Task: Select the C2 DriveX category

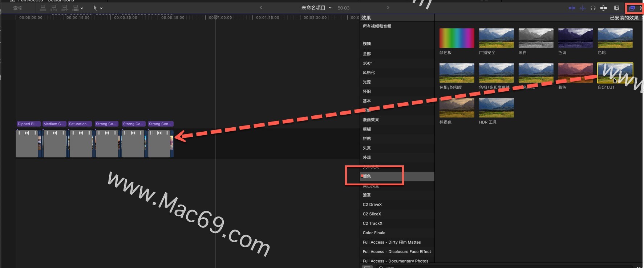Action: point(397,205)
